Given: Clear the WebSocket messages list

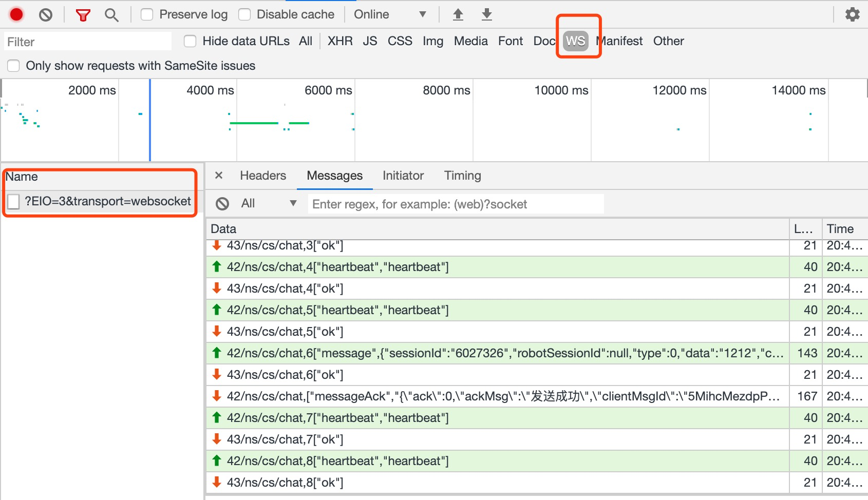Looking at the screenshot, I should [222, 204].
